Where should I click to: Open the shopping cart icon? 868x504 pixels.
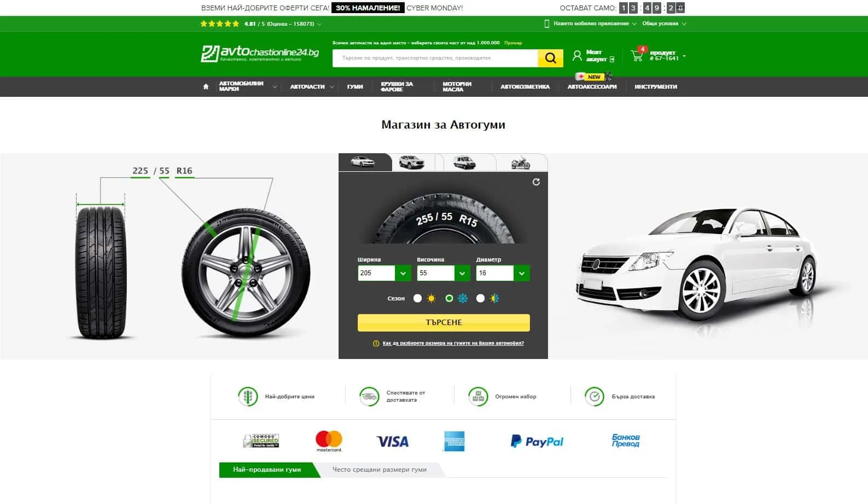pos(637,55)
